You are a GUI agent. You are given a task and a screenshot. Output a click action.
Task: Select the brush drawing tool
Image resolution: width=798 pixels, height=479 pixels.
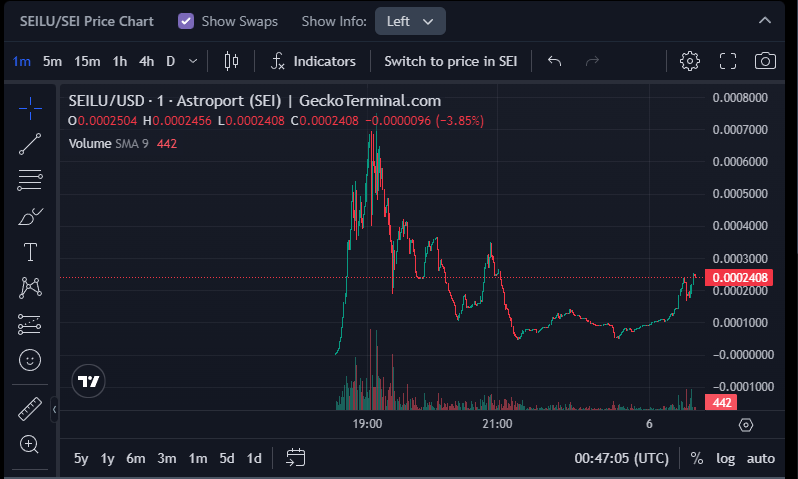(30, 216)
